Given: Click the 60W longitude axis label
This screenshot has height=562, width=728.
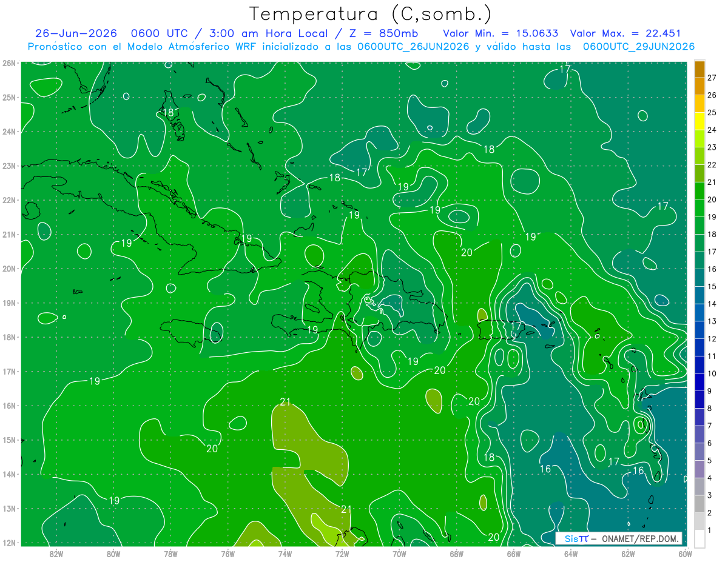Looking at the screenshot, I should coord(685,553).
